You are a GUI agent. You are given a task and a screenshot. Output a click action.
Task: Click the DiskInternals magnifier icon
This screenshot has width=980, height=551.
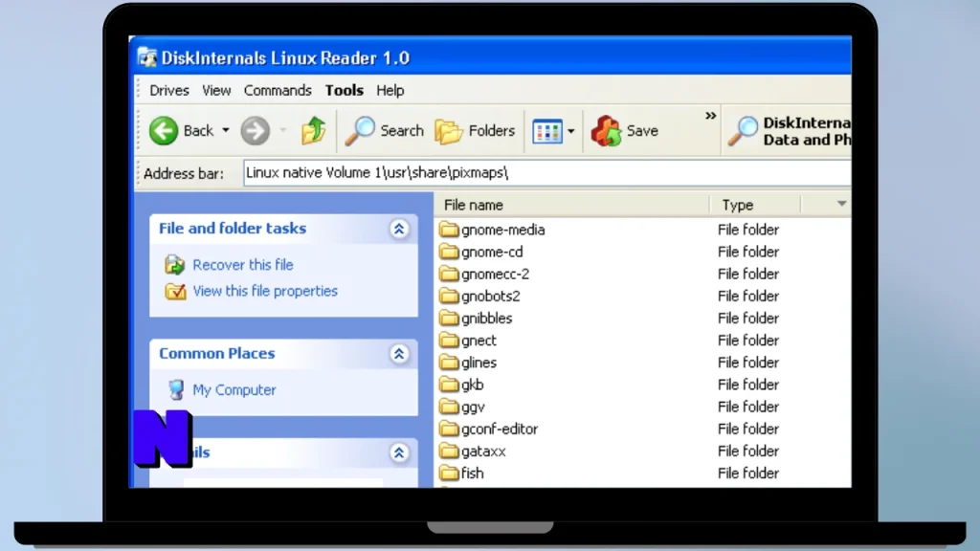pyautogui.click(x=743, y=131)
